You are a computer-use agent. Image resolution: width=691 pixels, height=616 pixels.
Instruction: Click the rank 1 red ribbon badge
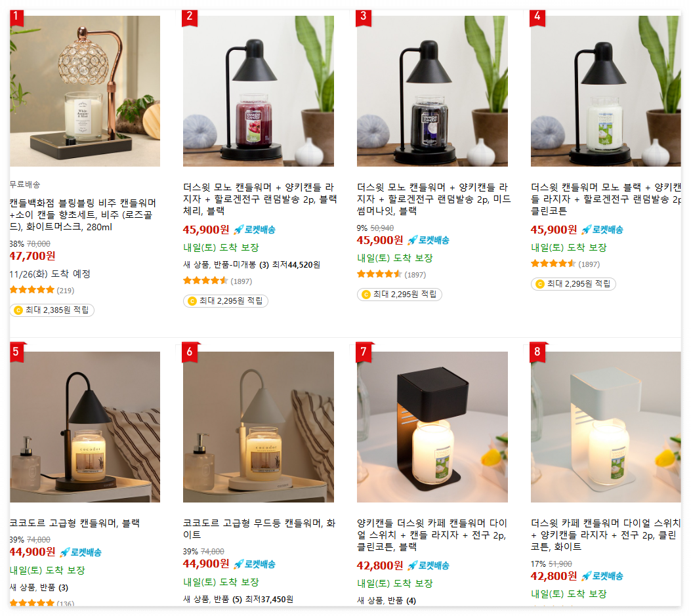pos(16,18)
